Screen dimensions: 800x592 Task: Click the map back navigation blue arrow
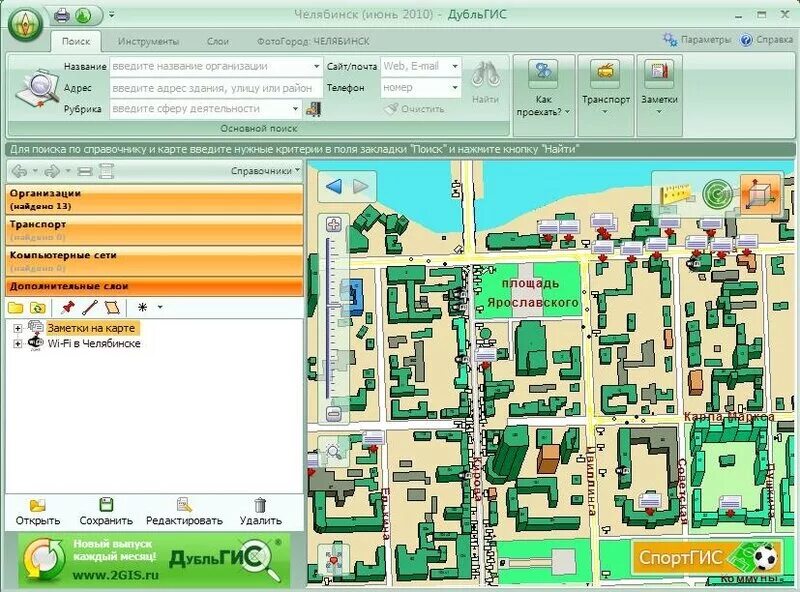pos(334,186)
